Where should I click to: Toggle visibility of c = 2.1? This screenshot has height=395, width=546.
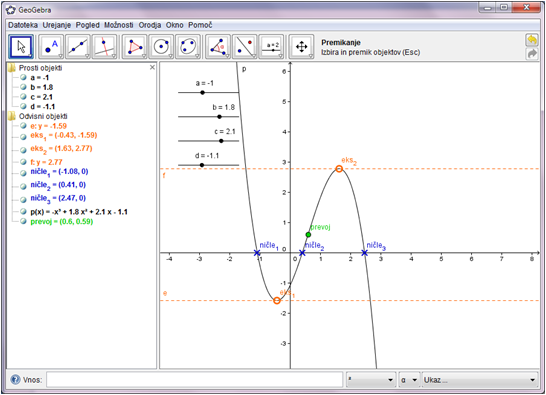[x=23, y=97]
